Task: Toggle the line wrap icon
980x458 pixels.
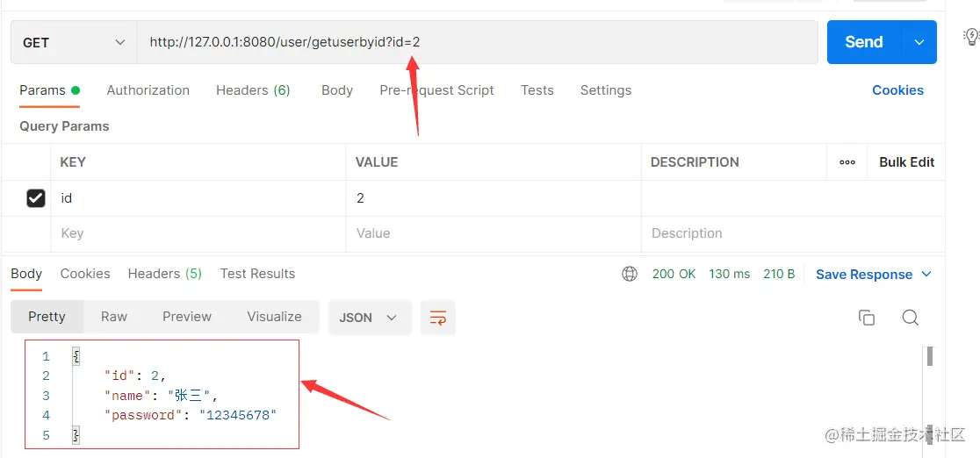Action: (x=437, y=318)
